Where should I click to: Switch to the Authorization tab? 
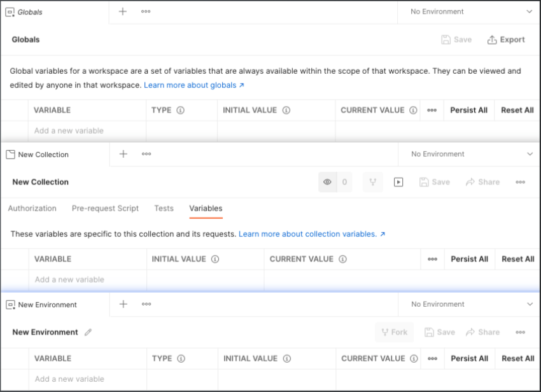point(32,208)
